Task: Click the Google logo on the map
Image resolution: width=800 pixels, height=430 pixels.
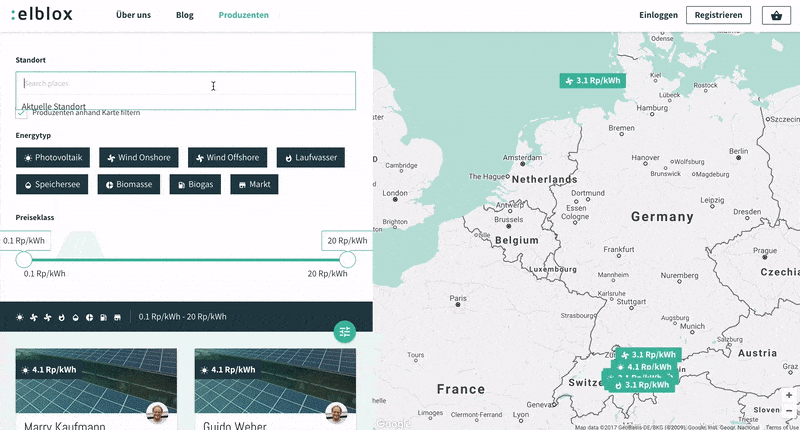Action: [x=393, y=423]
